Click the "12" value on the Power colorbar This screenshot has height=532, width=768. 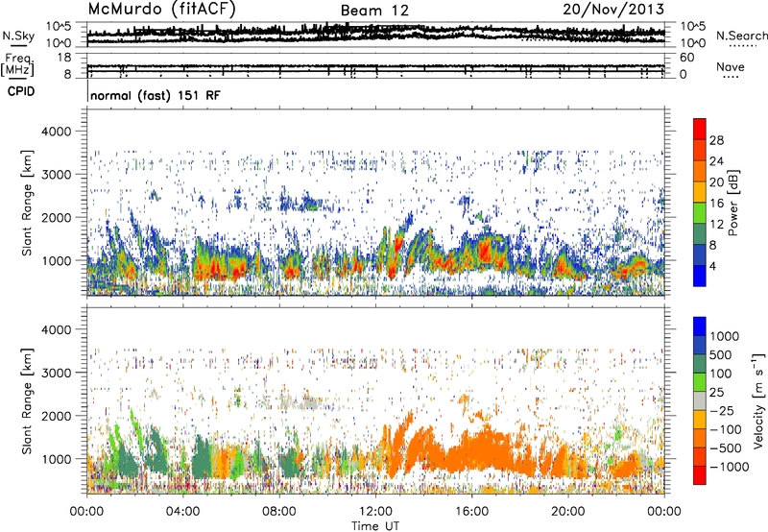716,225
